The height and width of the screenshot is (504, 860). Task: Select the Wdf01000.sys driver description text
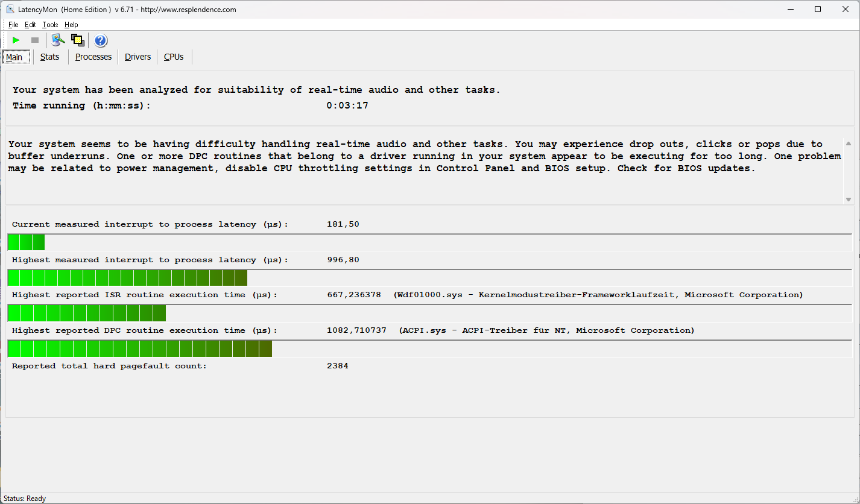point(598,295)
